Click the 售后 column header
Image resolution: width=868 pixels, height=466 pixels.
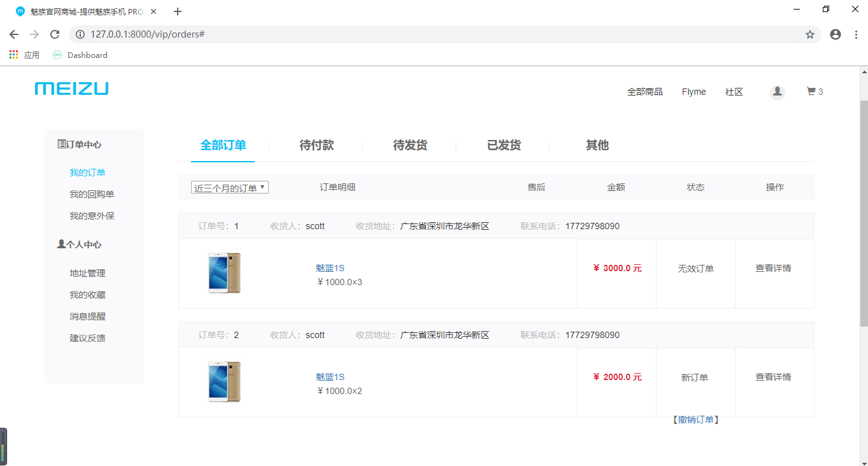536,187
